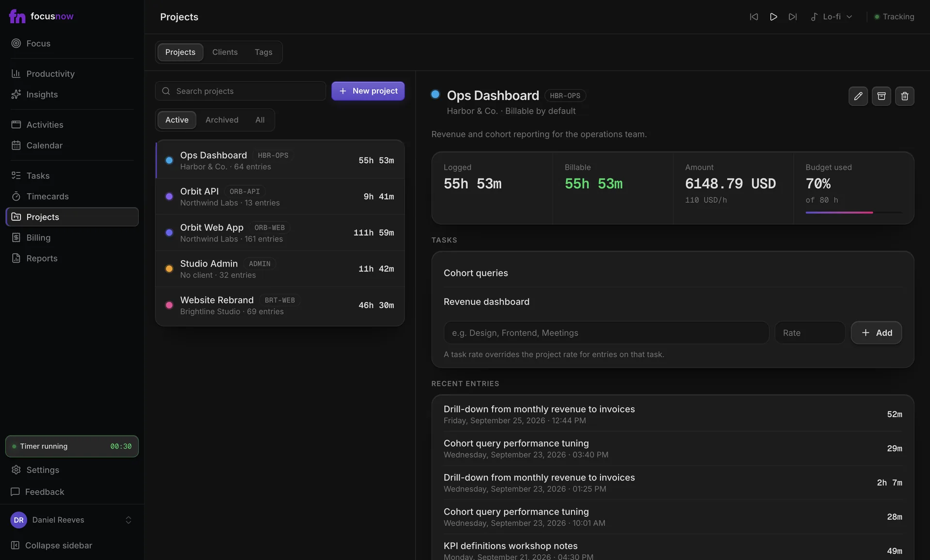The image size is (930, 560).
Task: Open Activities in the sidebar
Action: click(x=72, y=124)
